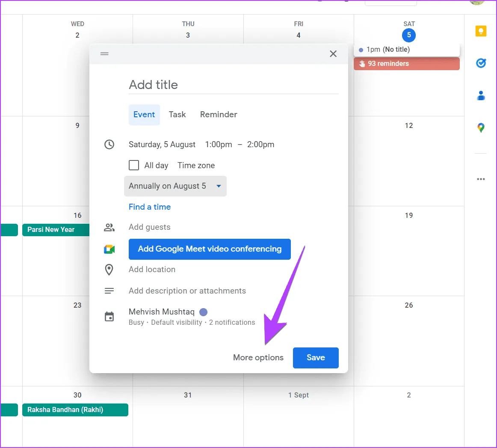This screenshot has width=497, height=448.
Task: Change the 2:00pm end time
Action: tap(260, 145)
